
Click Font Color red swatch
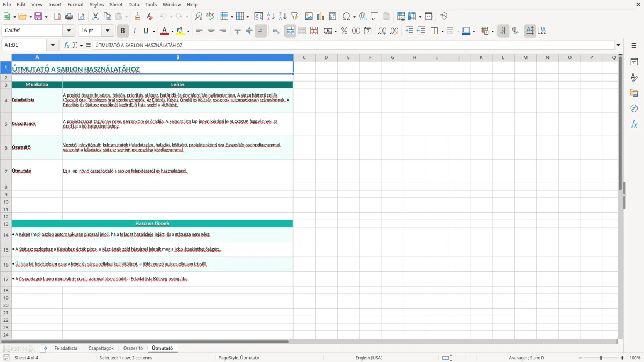point(165,31)
